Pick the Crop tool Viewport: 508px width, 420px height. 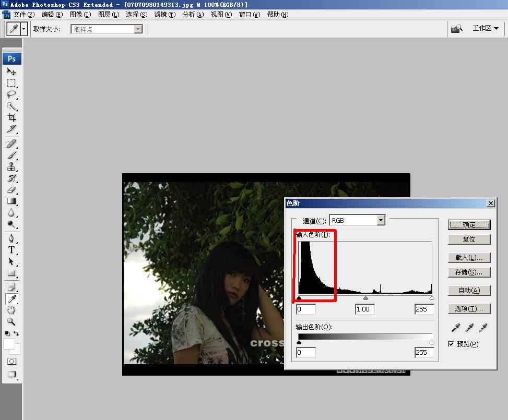(11, 117)
